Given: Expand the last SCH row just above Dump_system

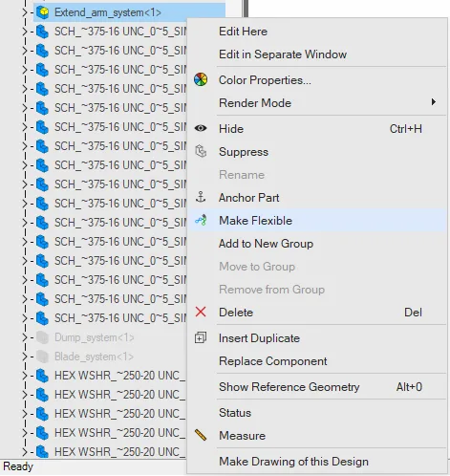Looking at the screenshot, I should tap(25, 318).
